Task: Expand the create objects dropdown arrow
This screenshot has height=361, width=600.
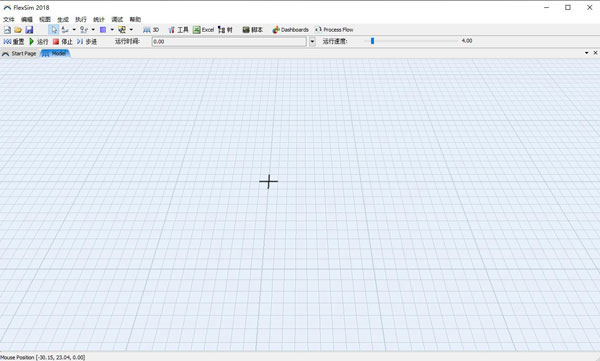Action: 112,29
